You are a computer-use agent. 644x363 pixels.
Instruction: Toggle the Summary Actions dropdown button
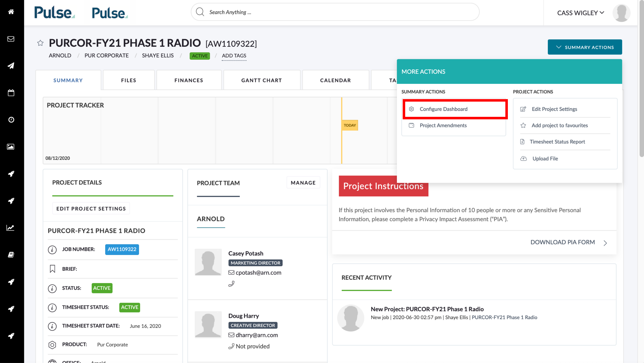click(x=585, y=47)
